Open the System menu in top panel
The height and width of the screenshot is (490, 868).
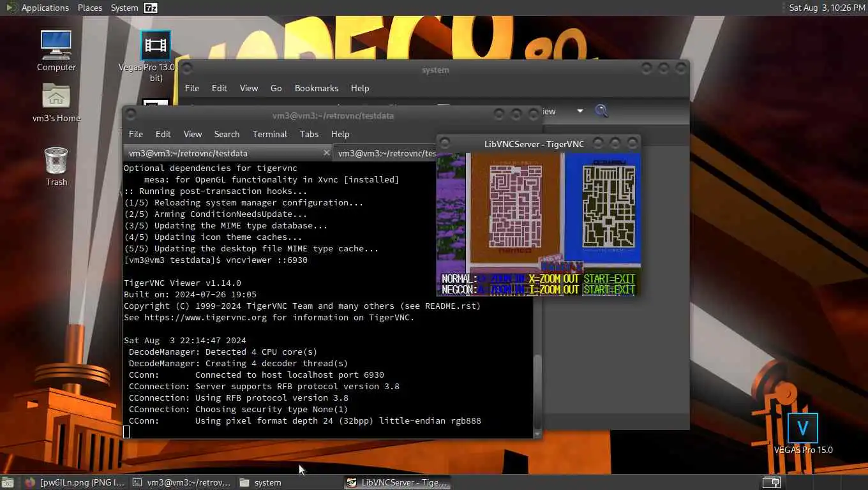(124, 8)
